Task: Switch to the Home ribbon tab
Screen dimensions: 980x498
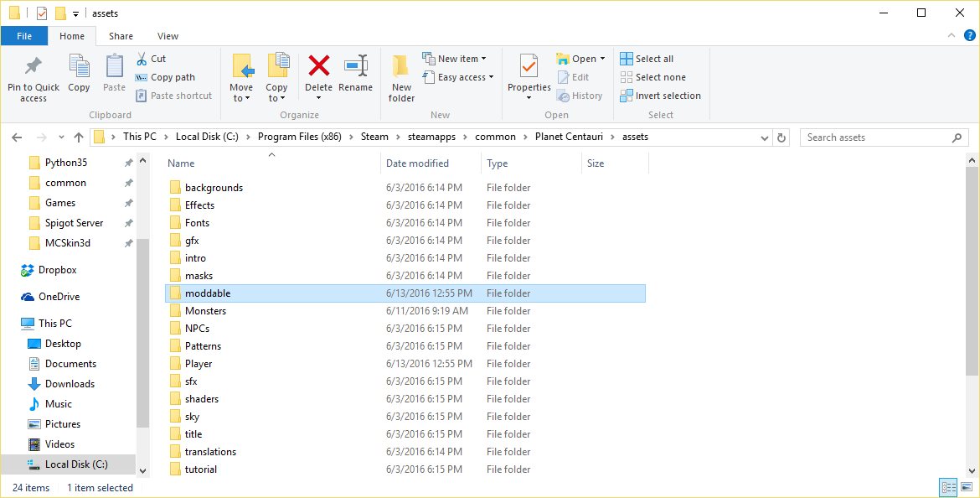Action: [x=72, y=36]
